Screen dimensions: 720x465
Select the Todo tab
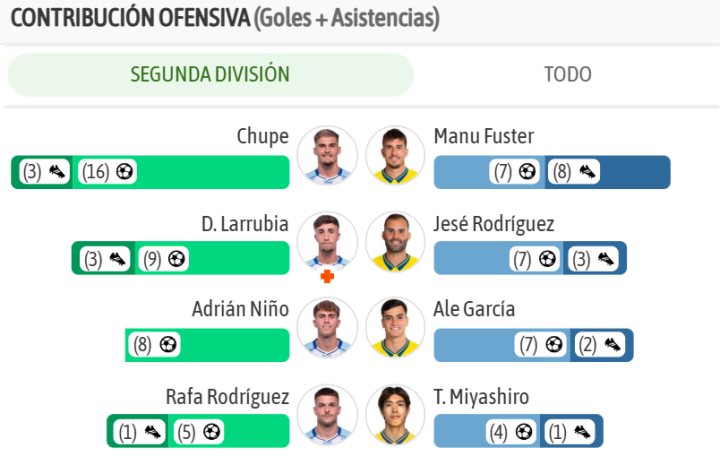click(567, 75)
